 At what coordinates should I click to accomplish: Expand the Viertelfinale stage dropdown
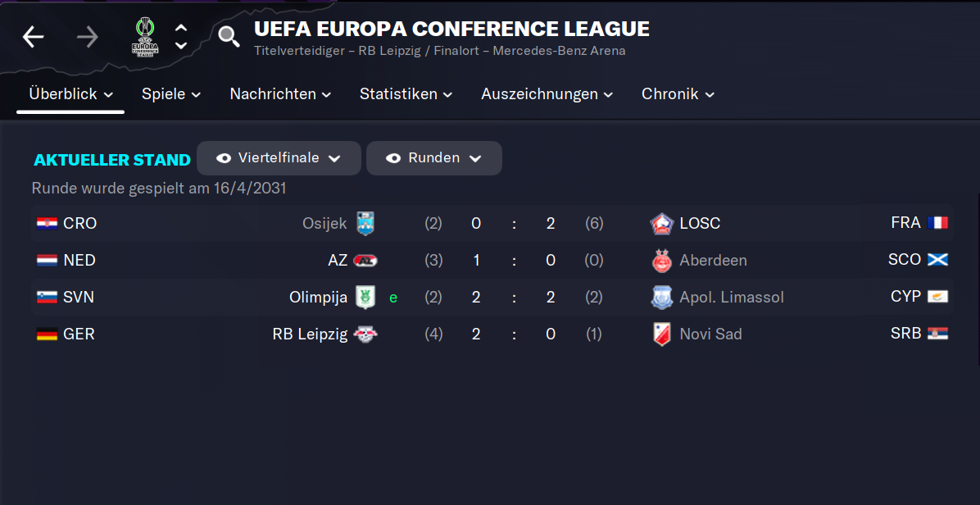[x=279, y=157]
